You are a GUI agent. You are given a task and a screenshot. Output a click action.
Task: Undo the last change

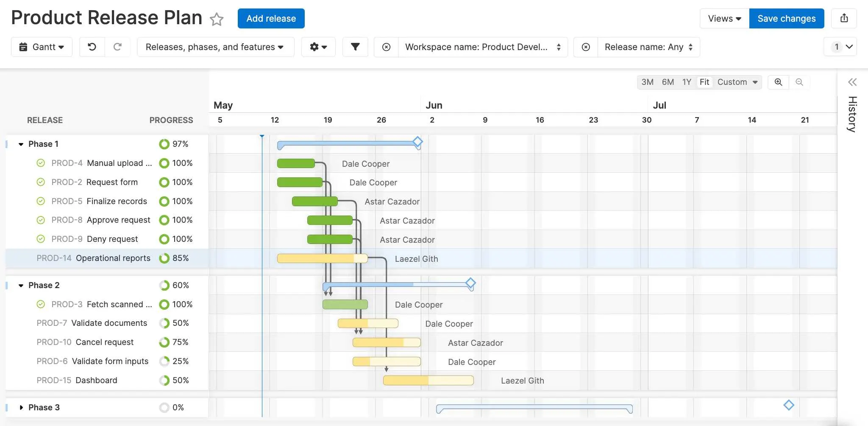92,47
